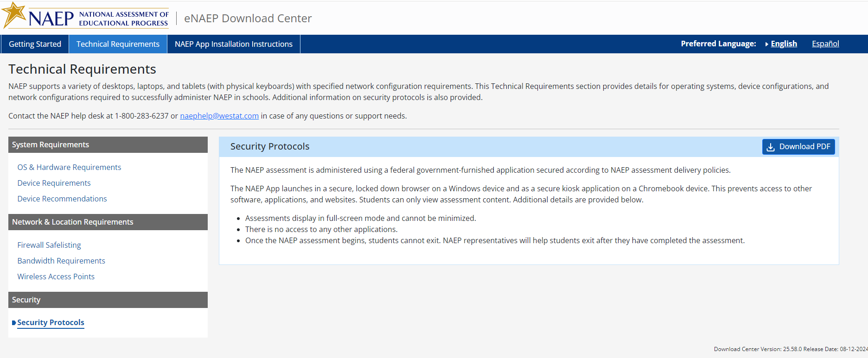View Device Recommendations page
The width and height of the screenshot is (868, 358).
coord(62,199)
